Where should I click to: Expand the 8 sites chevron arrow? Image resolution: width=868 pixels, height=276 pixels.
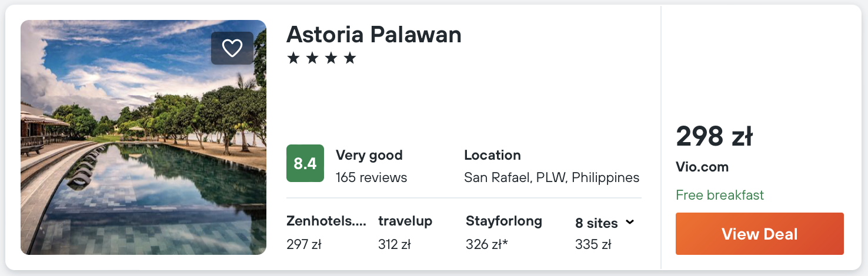click(630, 222)
